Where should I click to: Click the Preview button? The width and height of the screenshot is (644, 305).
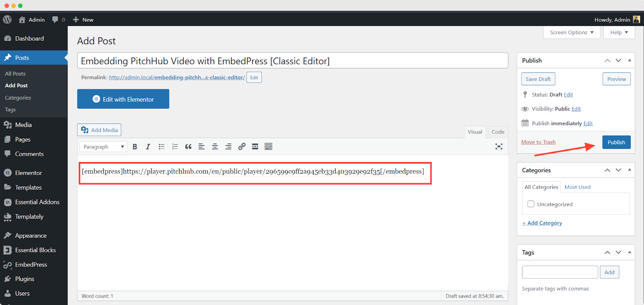click(616, 79)
